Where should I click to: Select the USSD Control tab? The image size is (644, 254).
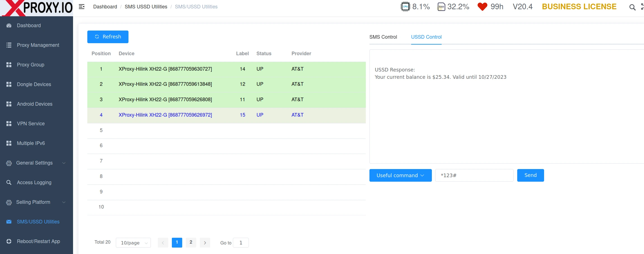pos(426,37)
